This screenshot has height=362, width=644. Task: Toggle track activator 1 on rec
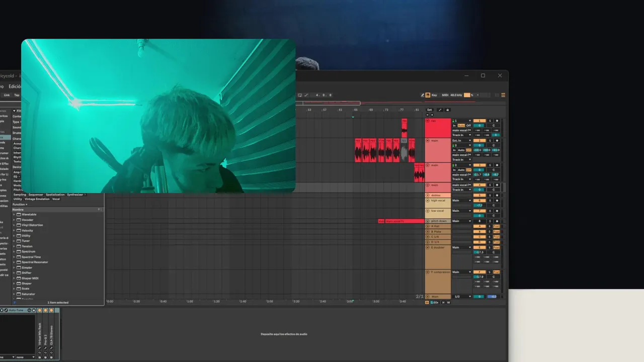point(479,121)
